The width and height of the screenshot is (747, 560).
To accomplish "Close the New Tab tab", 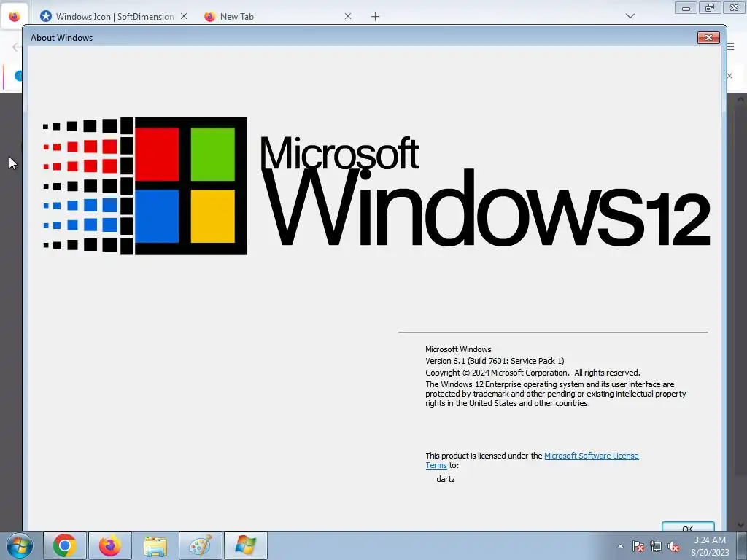I will click(x=348, y=16).
